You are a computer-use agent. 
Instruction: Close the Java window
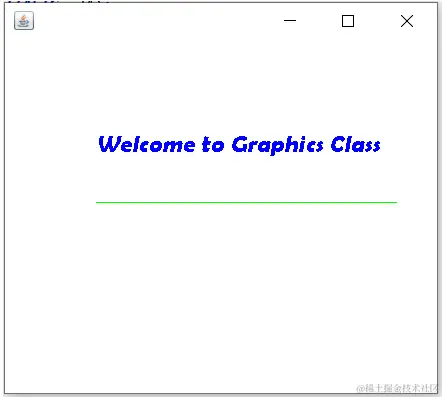pyautogui.click(x=407, y=21)
